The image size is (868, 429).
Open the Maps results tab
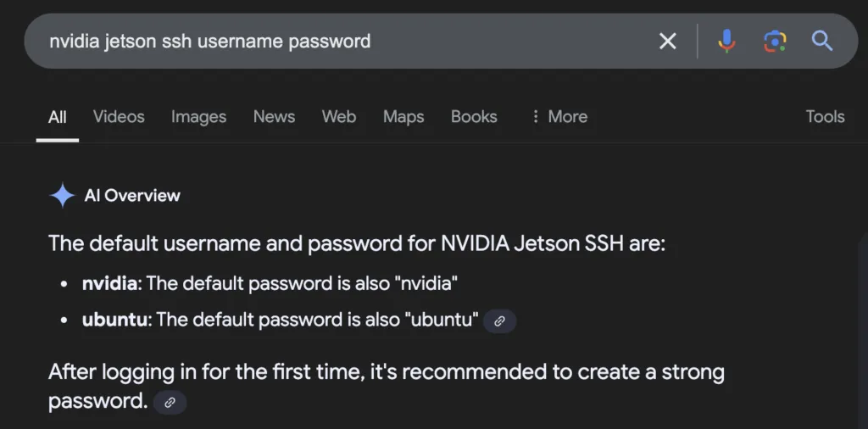(403, 117)
